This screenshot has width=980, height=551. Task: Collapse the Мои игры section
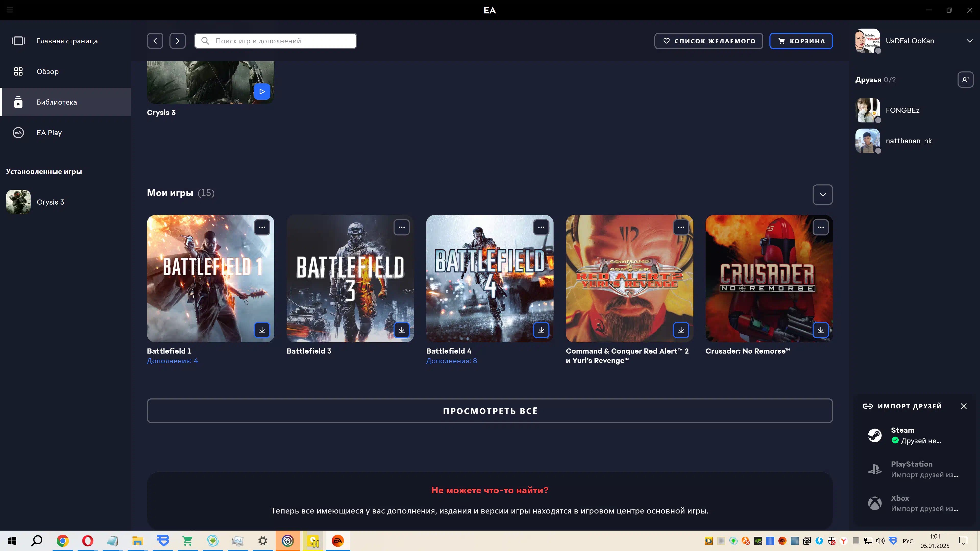pyautogui.click(x=823, y=194)
